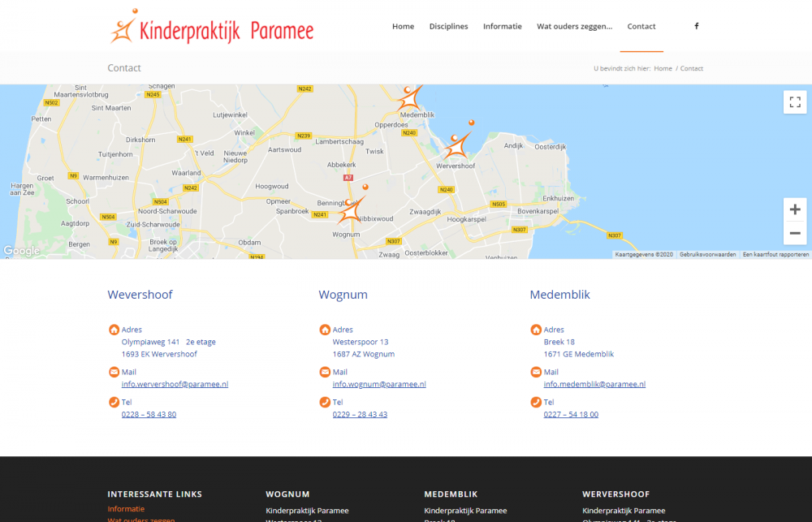Call the number 0229 – 28 43 43
The image size is (812, 522).
click(x=360, y=414)
